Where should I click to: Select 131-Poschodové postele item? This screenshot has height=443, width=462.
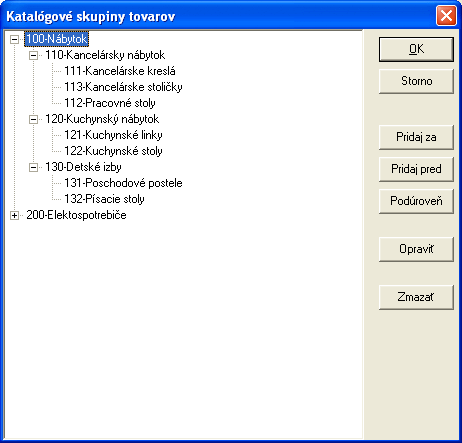[x=123, y=183]
